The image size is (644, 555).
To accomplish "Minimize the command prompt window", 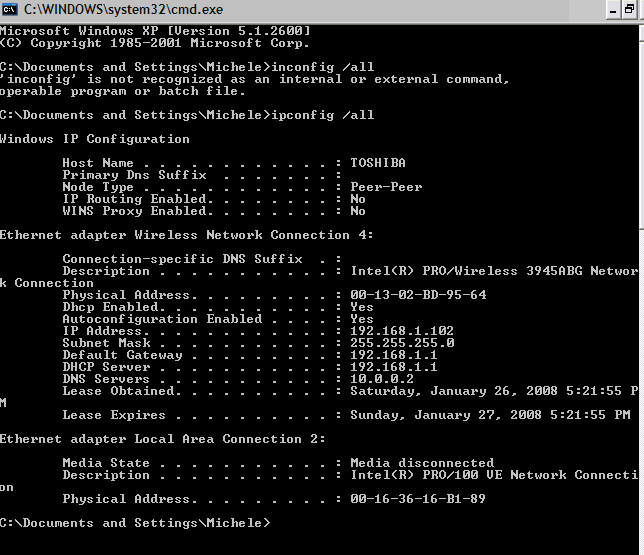I will point(613,10).
